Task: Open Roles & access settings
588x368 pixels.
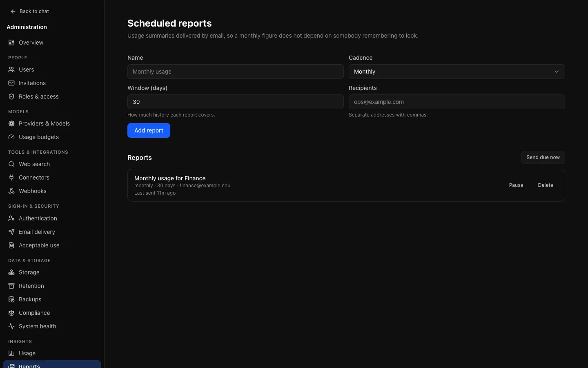Action: pos(52,96)
